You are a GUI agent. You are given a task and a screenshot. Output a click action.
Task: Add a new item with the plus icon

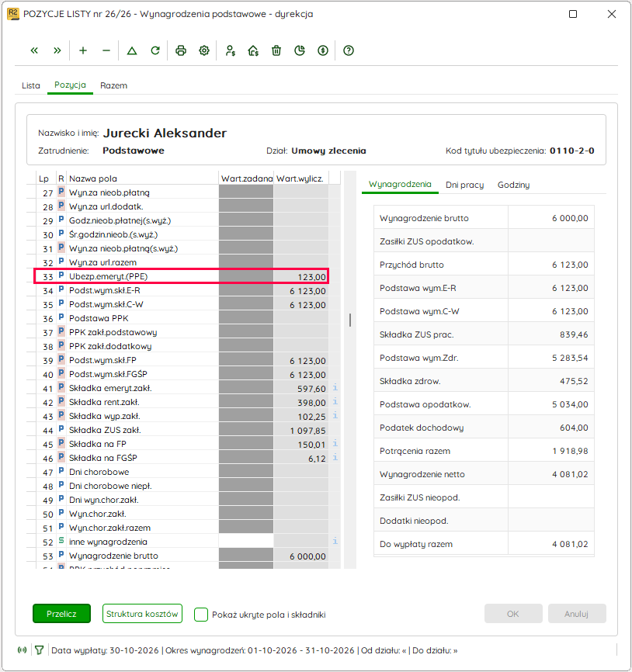point(83,50)
